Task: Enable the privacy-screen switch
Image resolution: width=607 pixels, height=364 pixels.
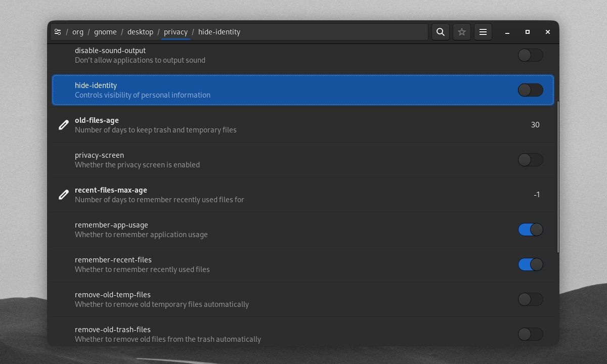Action: pos(530,160)
